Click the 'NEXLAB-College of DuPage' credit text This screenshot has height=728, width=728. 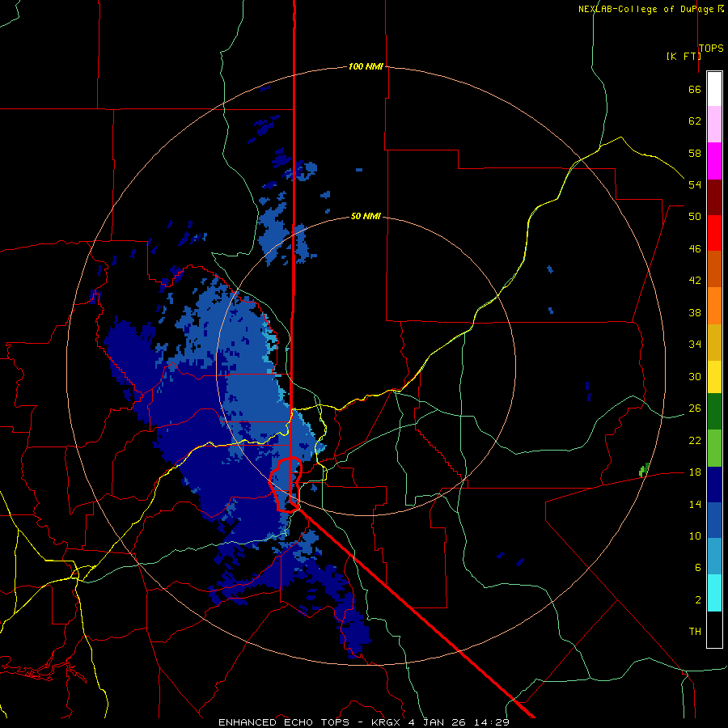[x=647, y=9]
